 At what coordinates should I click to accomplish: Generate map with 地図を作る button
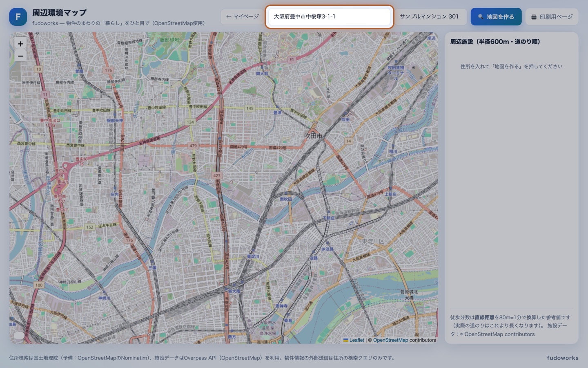(496, 17)
